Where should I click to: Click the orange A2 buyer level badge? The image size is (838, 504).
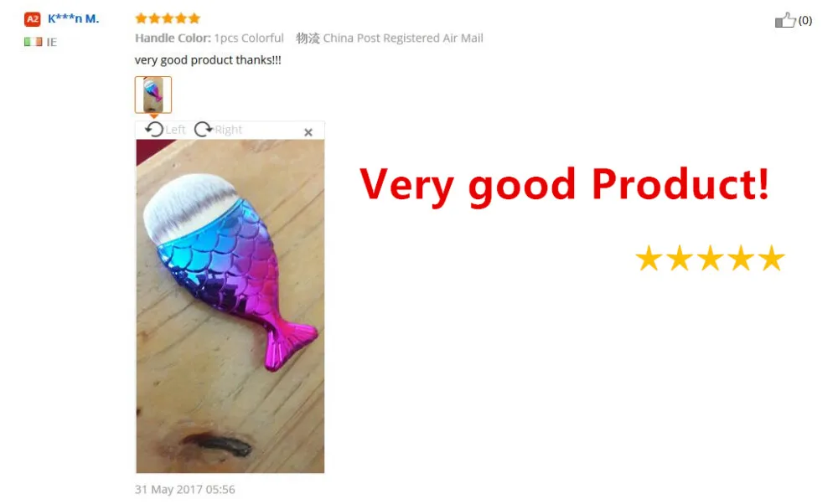click(32, 19)
